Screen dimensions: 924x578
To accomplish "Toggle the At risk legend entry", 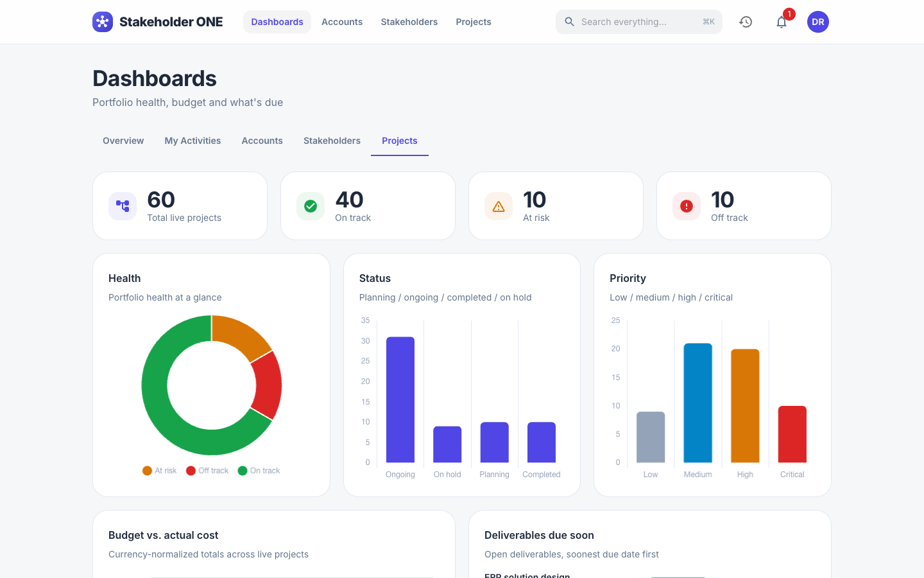I will point(160,471).
